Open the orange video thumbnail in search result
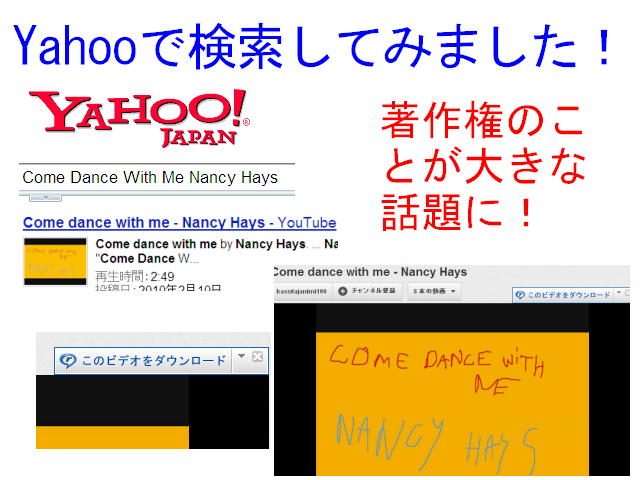640x480 pixels. [56, 261]
